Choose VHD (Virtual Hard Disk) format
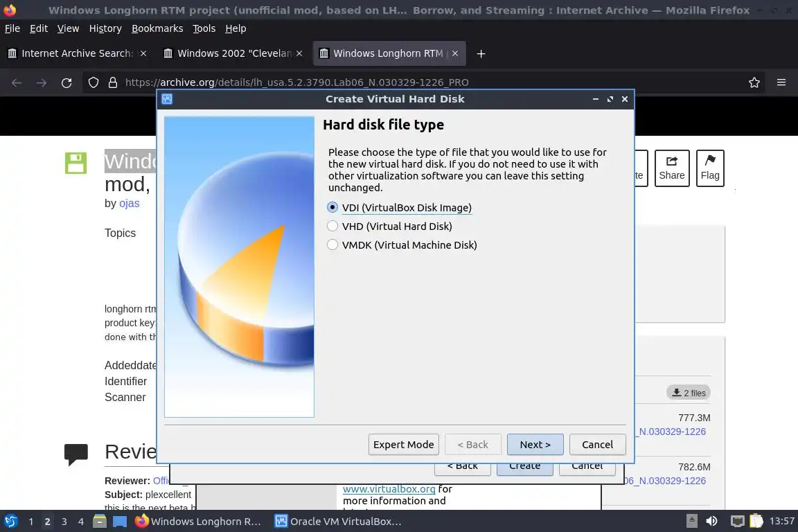Viewport: 798px width, 532px height. coord(390,226)
